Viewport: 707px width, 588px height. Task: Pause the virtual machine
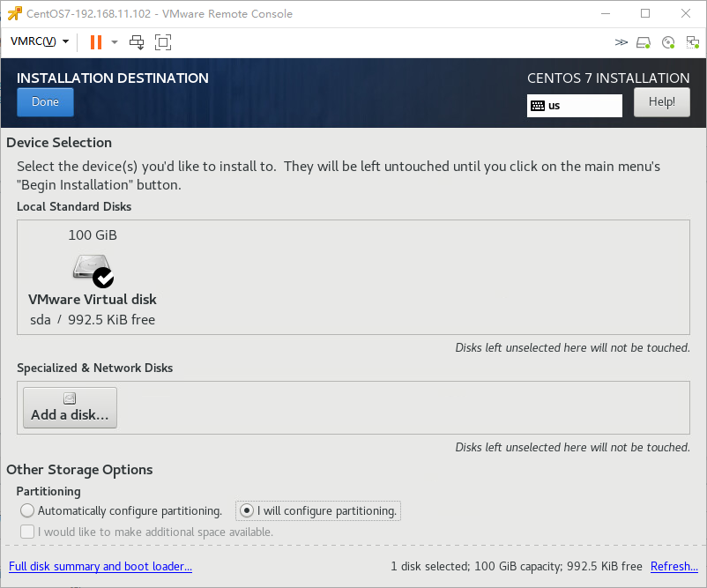[96, 42]
